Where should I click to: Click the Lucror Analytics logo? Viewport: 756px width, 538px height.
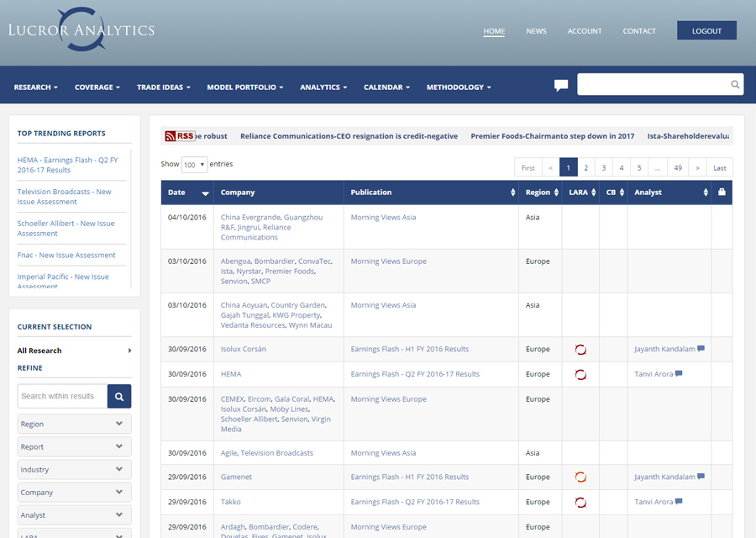click(x=81, y=29)
